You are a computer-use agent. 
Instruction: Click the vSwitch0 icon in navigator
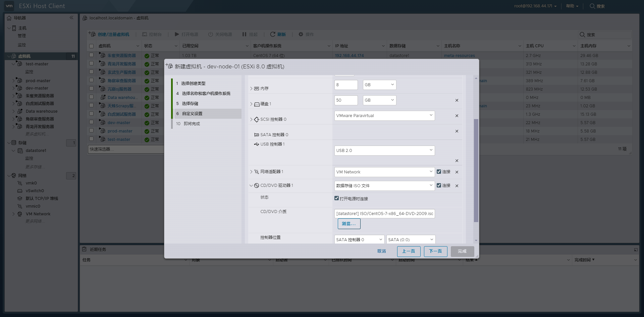pos(20,191)
